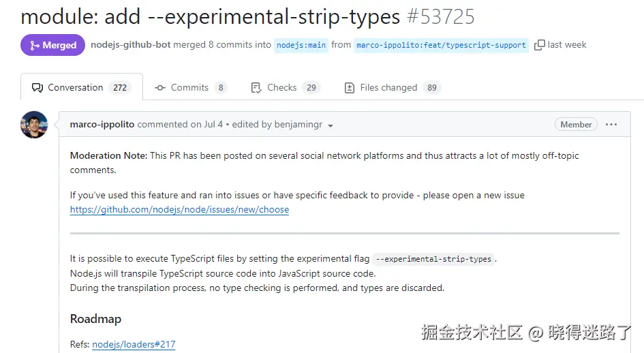Follow the nodejs/loaders#217 reference link

coord(134,345)
